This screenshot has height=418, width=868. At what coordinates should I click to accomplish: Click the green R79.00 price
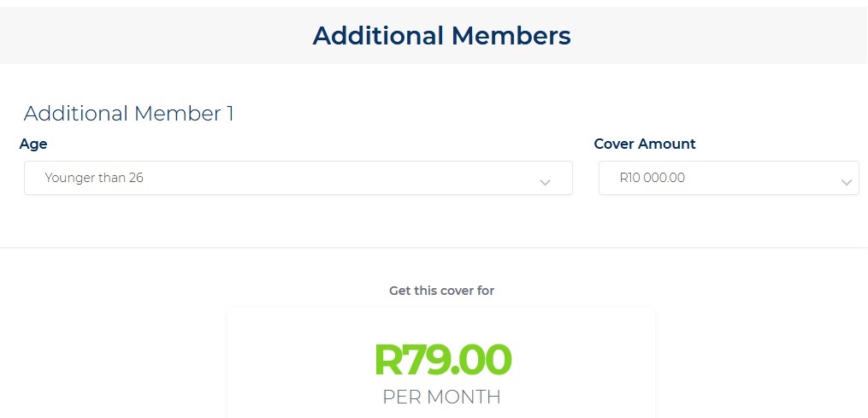tap(443, 360)
